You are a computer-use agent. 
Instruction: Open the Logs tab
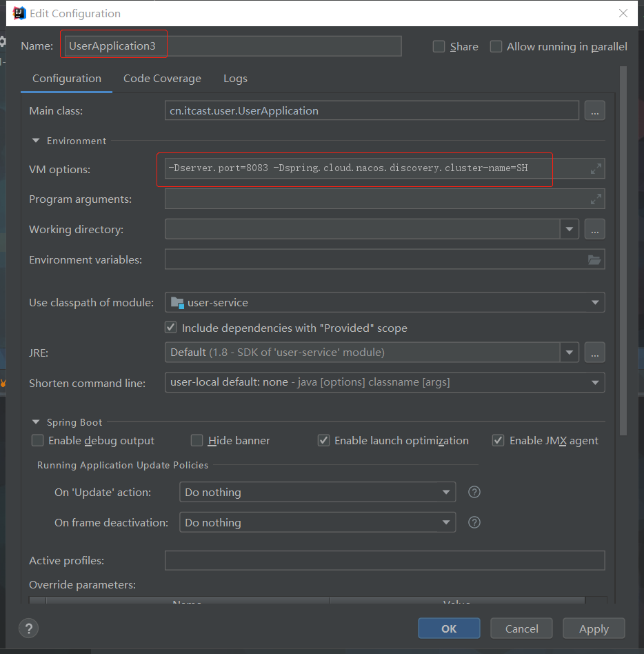click(235, 79)
